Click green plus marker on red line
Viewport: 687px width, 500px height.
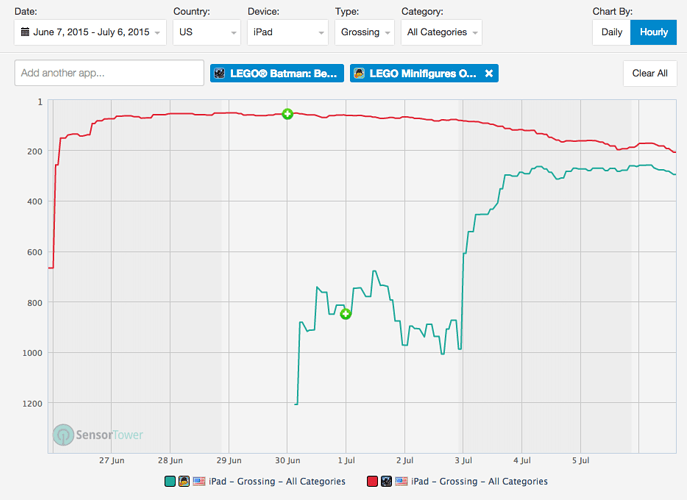tap(287, 114)
